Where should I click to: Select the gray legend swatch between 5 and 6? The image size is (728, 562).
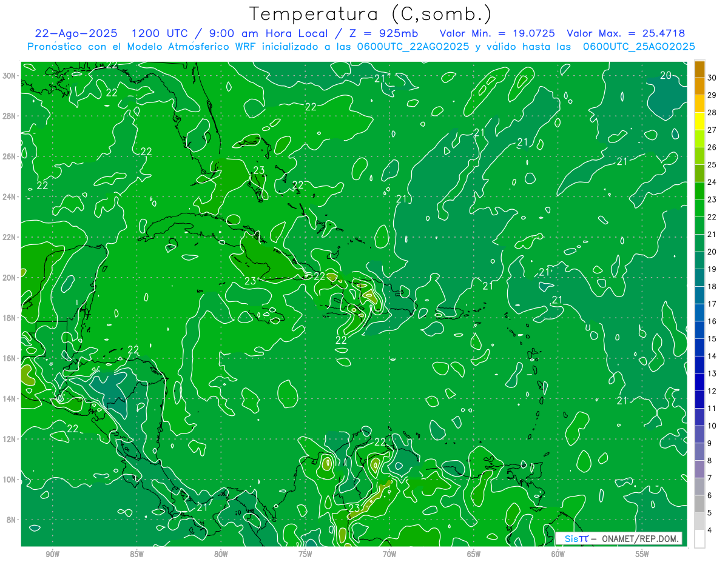(699, 504)
